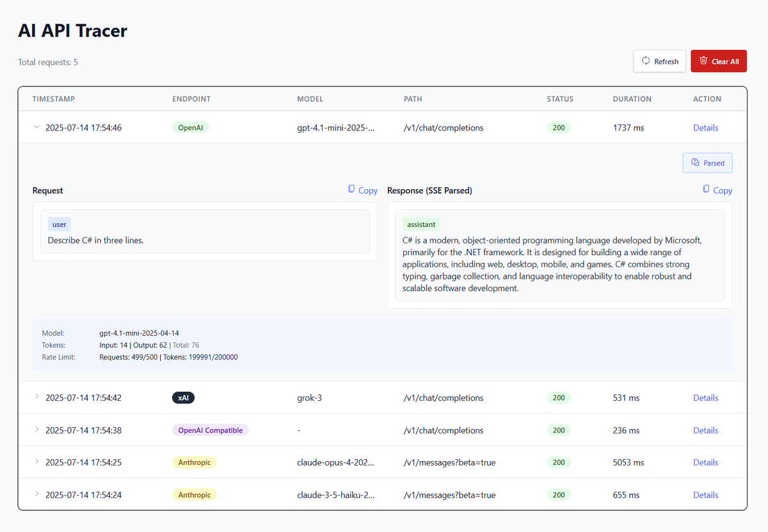Open Details for the grok-3 request
Screen dimensions: 768x532
(x=705, y=398)
